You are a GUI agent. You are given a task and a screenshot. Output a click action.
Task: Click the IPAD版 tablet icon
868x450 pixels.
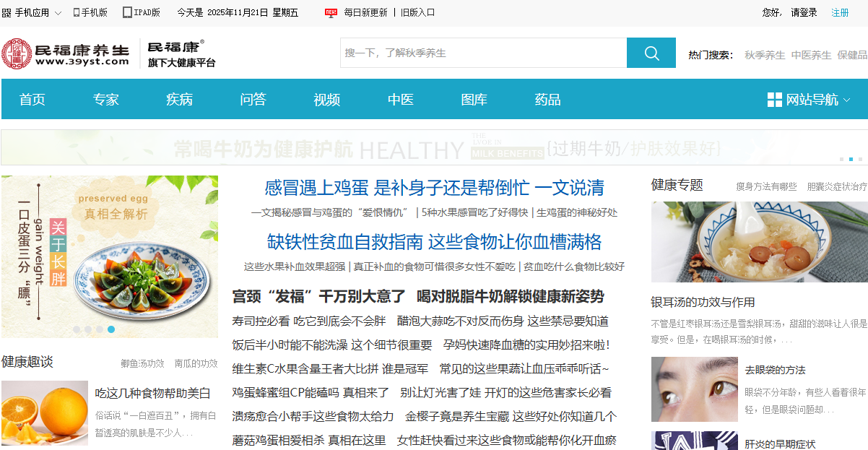point(127,12)
